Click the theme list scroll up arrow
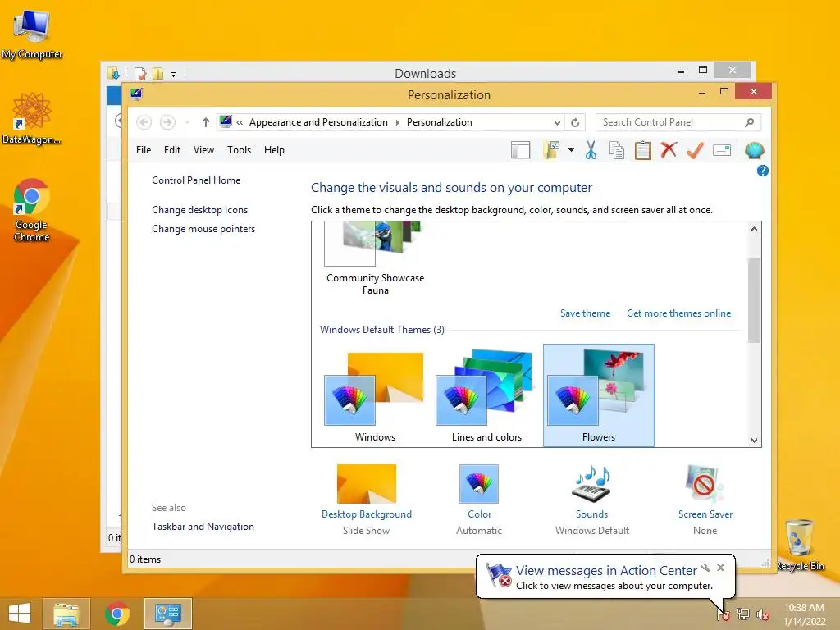Image resolution: width=840 pixels, height=630 pixels. tap(754, 230)
